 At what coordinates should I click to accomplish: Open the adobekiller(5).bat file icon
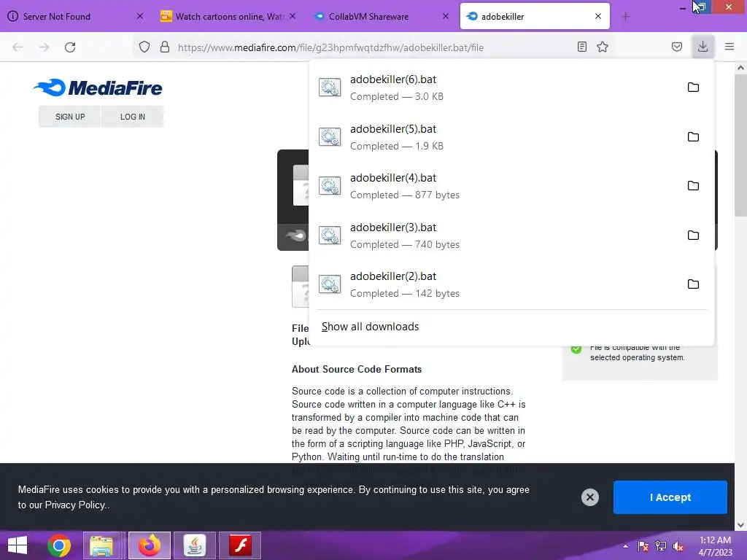pos(330,137)
